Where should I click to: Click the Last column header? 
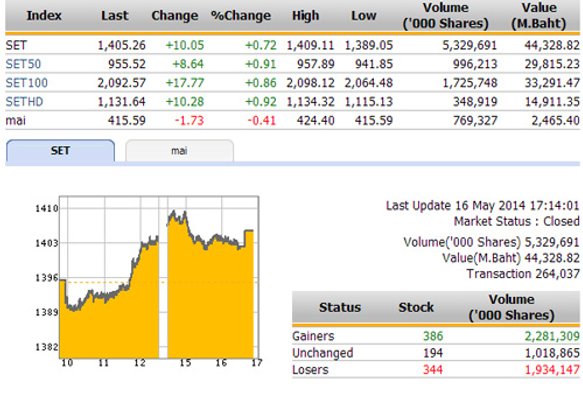(x=115, y=16)
